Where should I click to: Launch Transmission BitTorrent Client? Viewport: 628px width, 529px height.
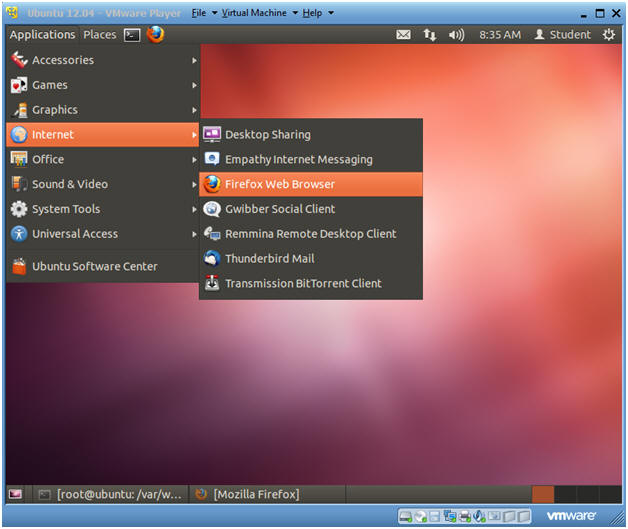point(311,284)
